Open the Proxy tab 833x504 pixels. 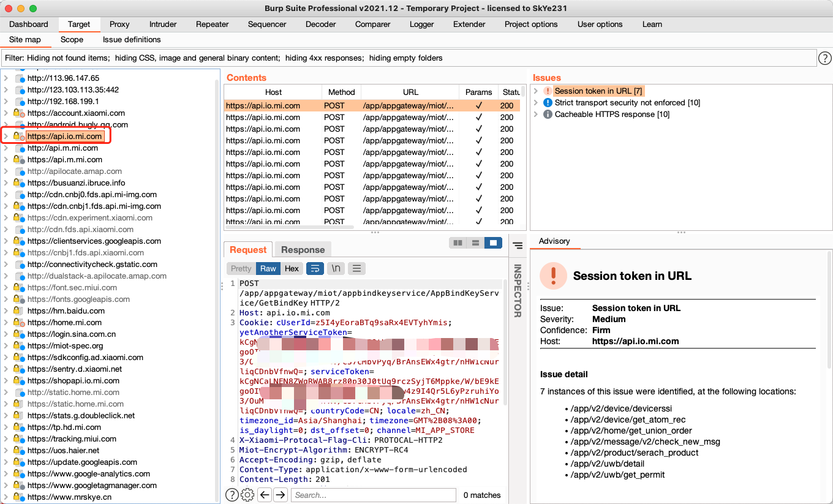click(119, 24)
